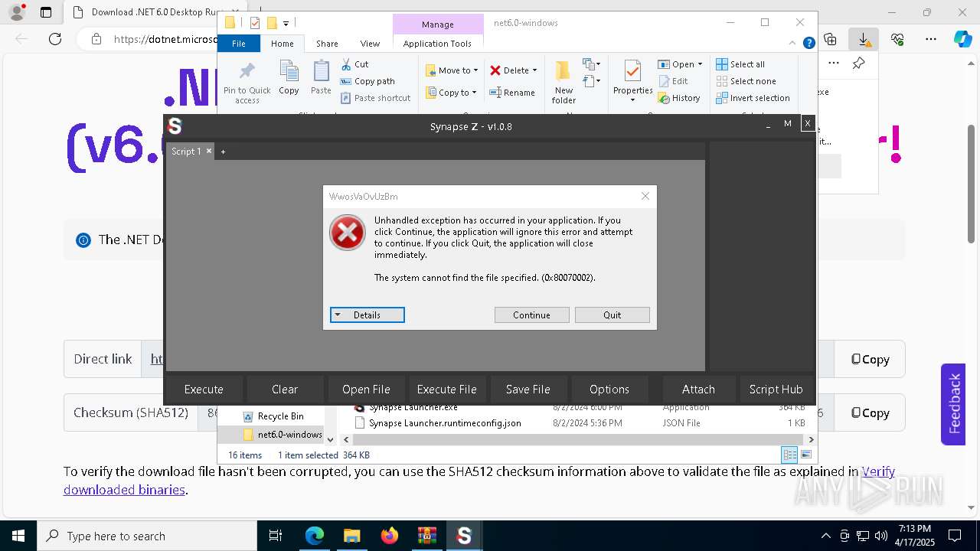Close the Script 1 tab
This screenshot has height=551, width=980.
209,151
